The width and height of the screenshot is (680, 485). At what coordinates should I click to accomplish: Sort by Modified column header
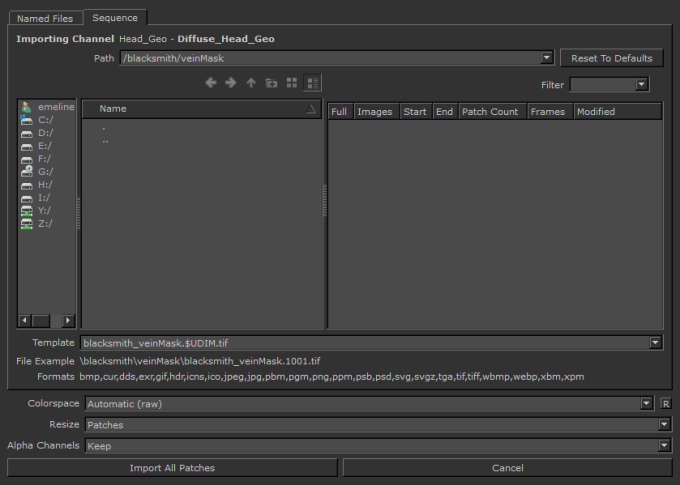(618, 112)
